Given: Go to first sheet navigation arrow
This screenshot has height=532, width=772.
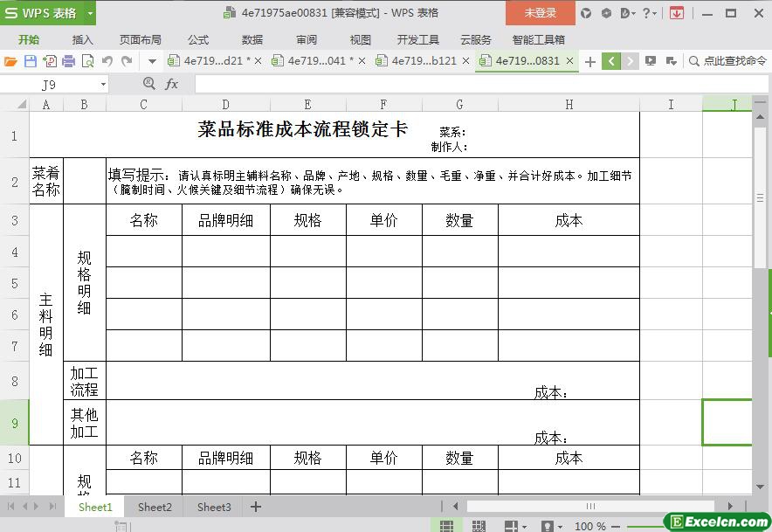Looking at the screenshot, I should coord(10,507).
